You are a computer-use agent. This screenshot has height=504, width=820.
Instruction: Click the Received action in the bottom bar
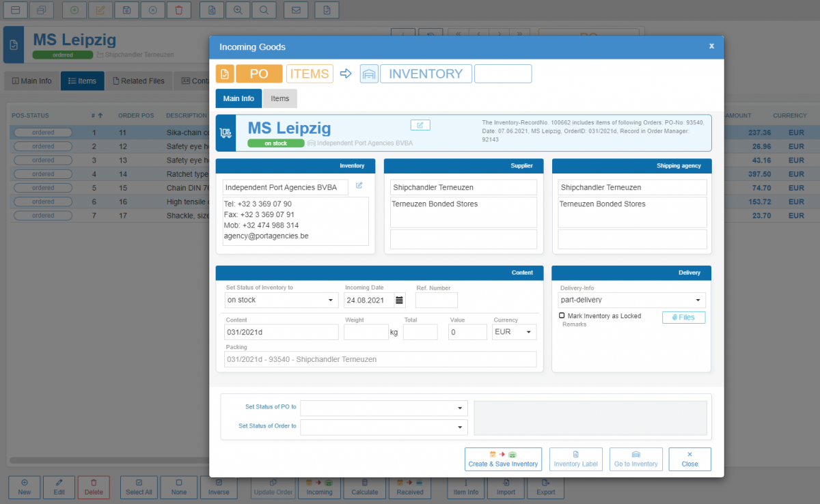tap(409, 487)
